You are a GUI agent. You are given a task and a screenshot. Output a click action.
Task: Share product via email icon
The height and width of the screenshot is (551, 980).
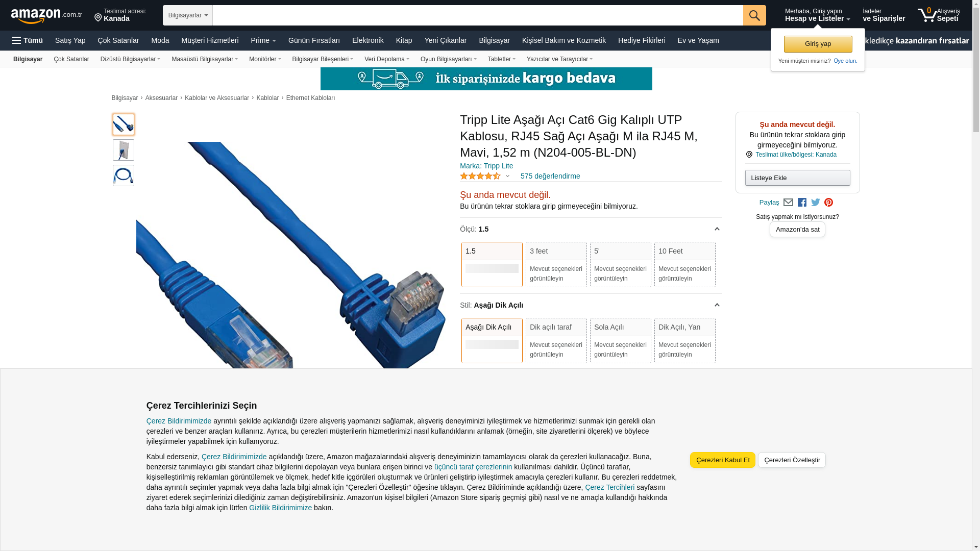point(788,203)
